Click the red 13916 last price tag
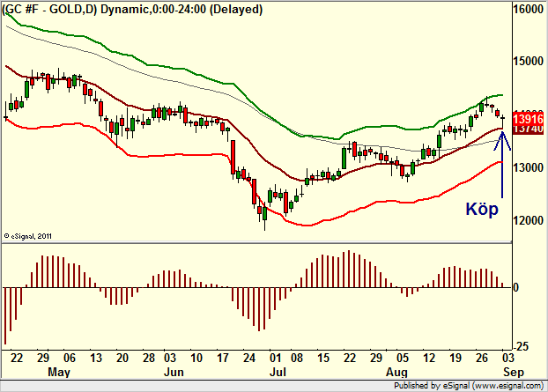548x392 pixels. coord(529,119)
